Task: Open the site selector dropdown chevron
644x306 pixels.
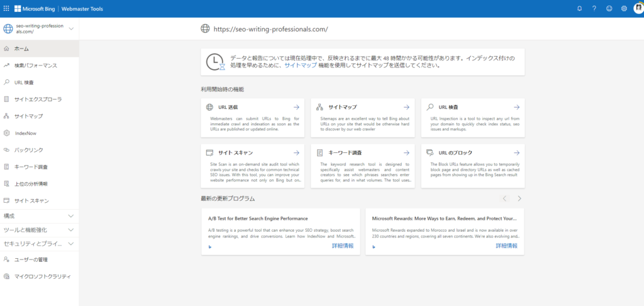Action: point(71,29)
